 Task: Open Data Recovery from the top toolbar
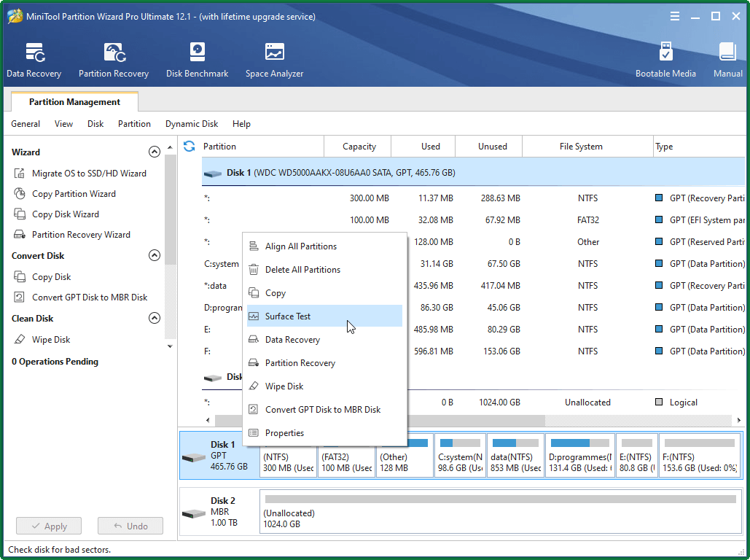click(34, 61)
